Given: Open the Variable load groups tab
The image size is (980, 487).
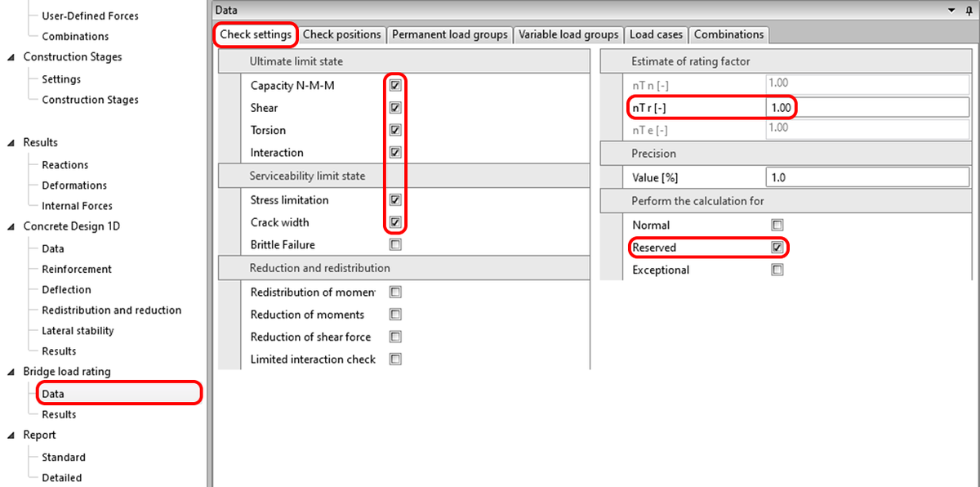Looking at the screenshot, I should tap(568, 34).
